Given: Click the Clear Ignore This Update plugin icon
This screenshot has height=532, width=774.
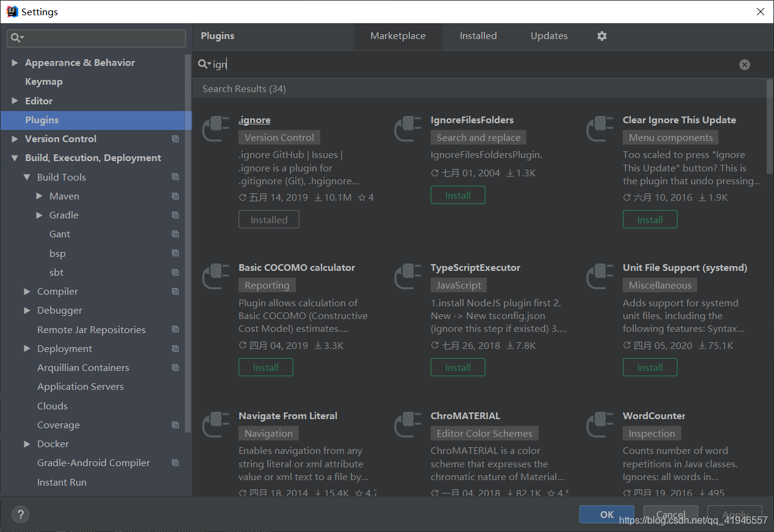Looking at the screenshot, I should tap(599, 129).
